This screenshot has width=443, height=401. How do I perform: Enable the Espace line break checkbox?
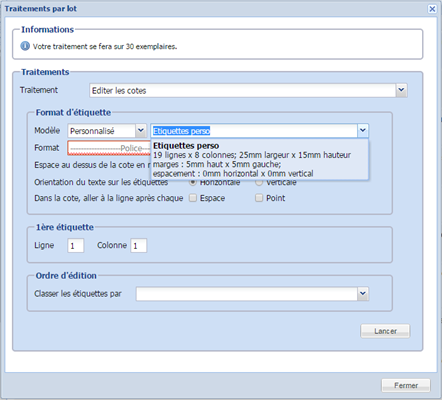pos(193,198)
